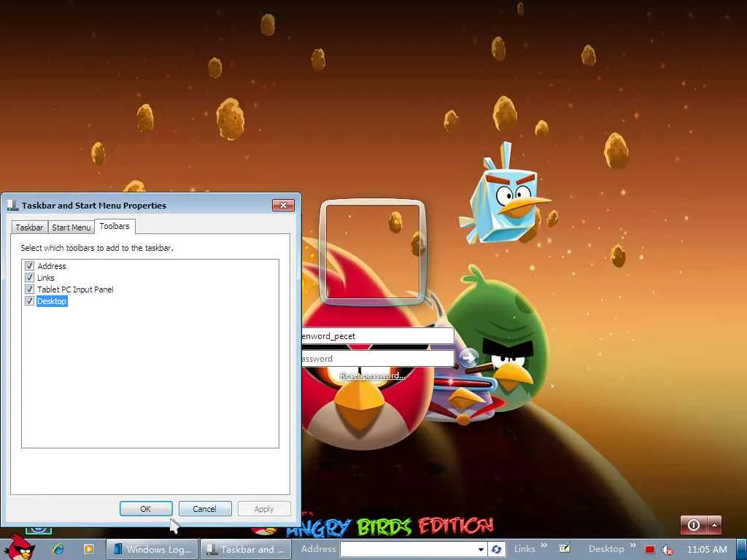Switch to the Taskbar tab
Image resolution: width=747 pixels, height=560 pixels.
click(x=29, y=227)
